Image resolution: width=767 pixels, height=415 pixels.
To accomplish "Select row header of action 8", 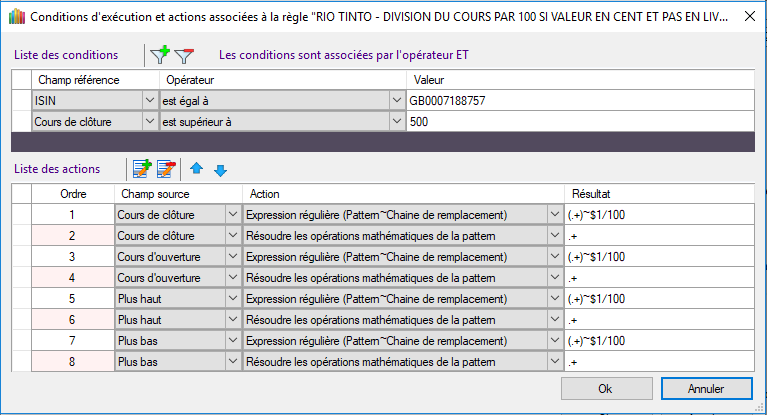I will click(21, 362).
